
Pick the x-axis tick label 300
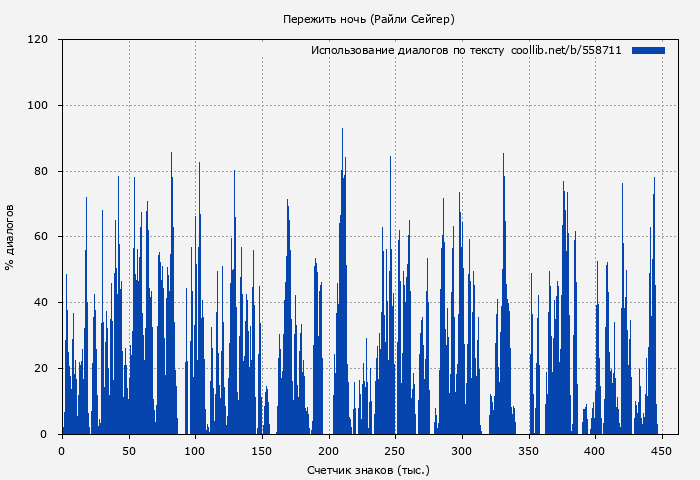pos(461,451)
